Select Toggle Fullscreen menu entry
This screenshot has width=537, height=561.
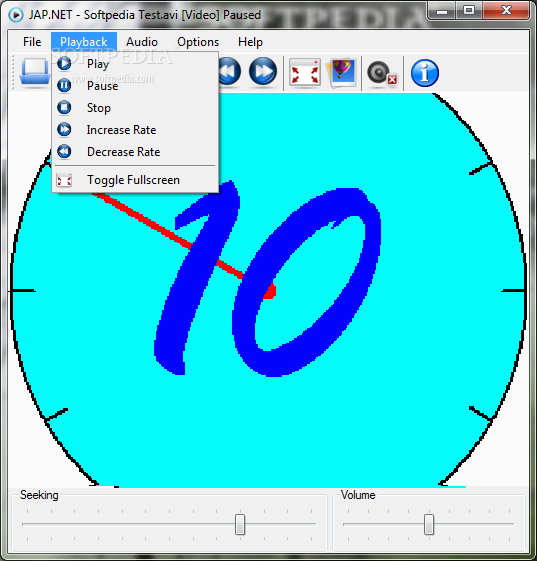[135, 180]
